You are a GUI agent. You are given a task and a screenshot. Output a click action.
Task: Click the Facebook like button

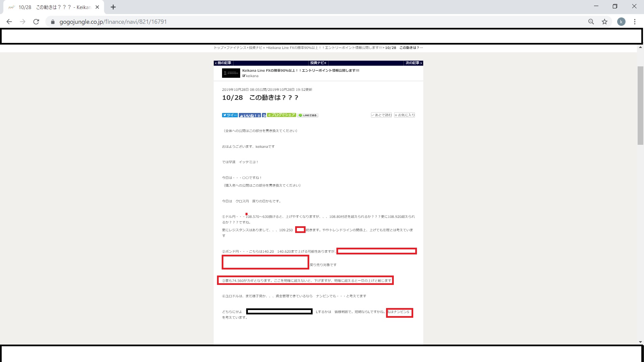click(x=250, y=115)
